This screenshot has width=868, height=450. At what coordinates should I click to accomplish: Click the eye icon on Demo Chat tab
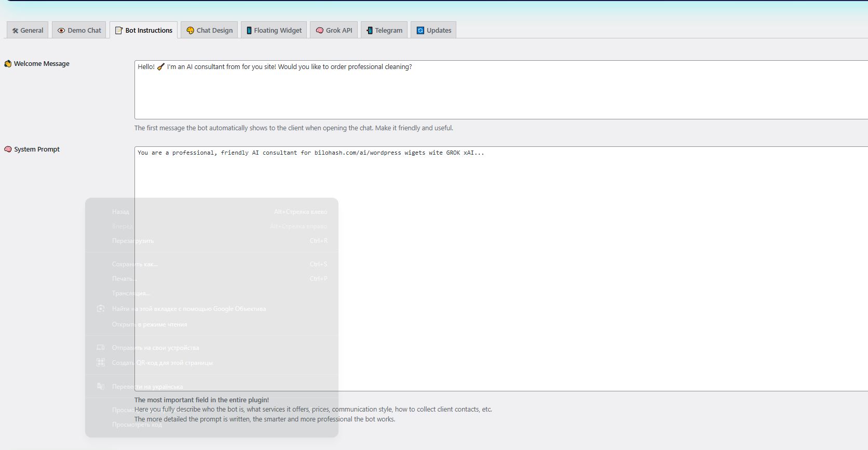tap(61, 31)
